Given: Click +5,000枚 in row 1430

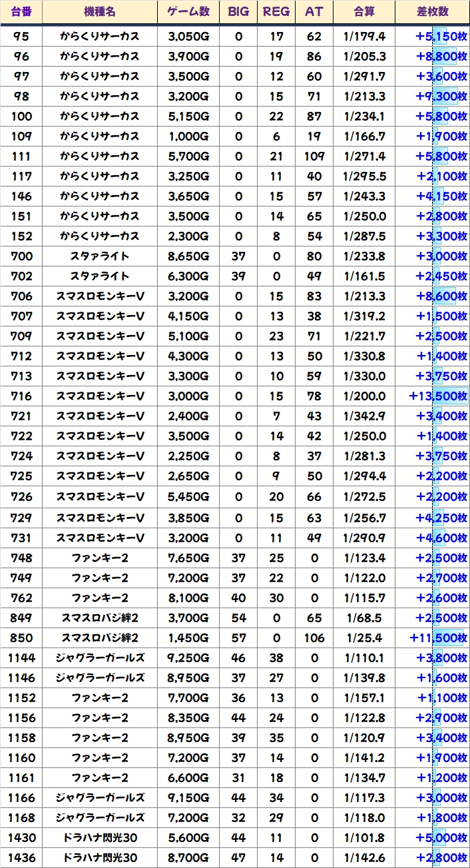Looking at the screenshot, I should pos(441,837).
